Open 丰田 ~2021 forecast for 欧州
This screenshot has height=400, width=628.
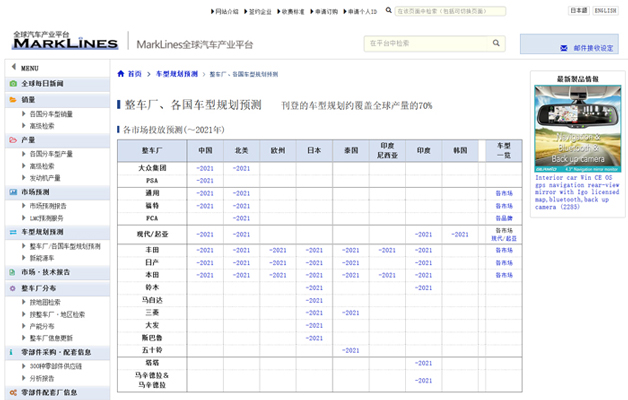pyautogui.click(x=278, y=251)
